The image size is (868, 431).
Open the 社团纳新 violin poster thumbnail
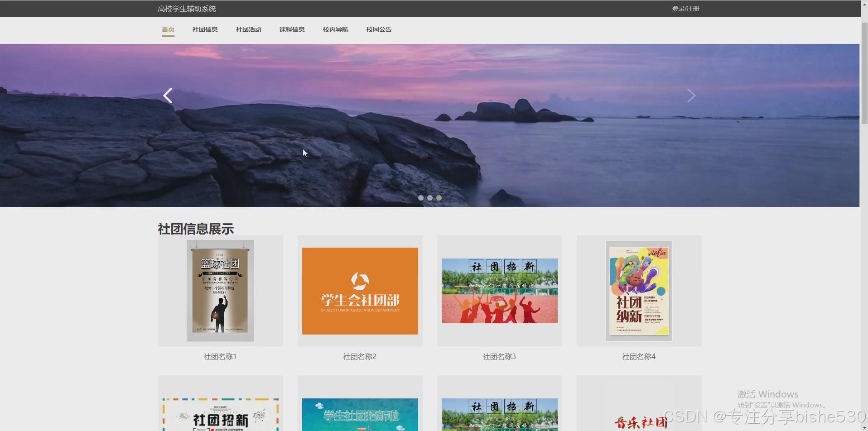(x=639, y=291)
